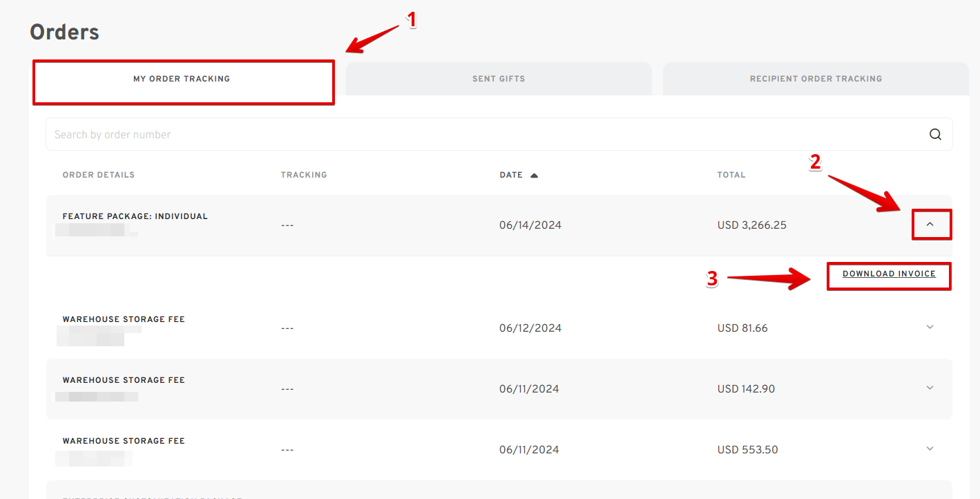Click the 06/14/2024 order date
Viewport: 980px width, 499px height.
tap(530, 225)
